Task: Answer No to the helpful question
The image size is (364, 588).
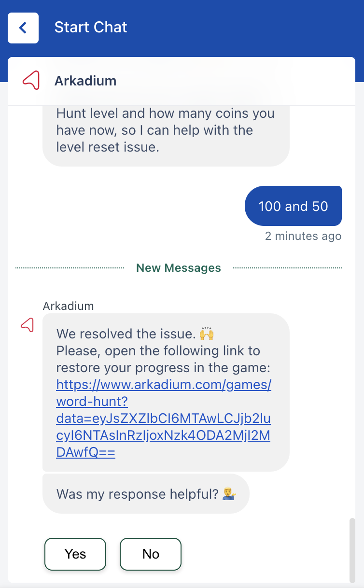Action: [151, 554]
